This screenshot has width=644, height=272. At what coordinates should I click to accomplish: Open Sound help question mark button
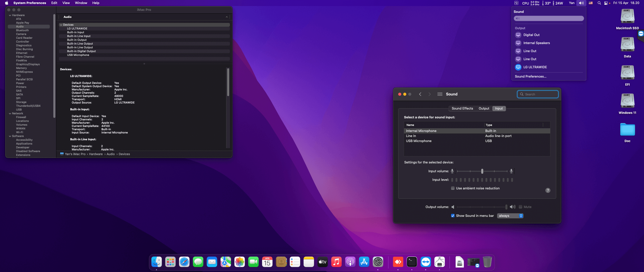[x=548, y=191]
